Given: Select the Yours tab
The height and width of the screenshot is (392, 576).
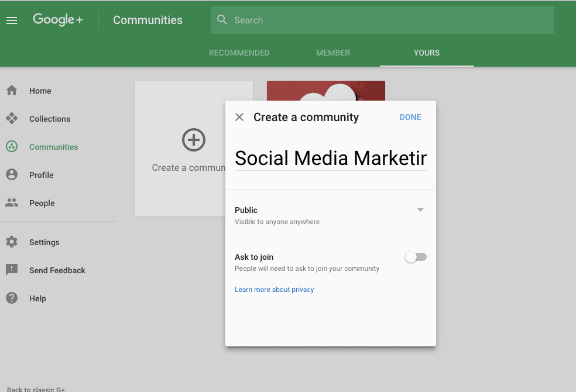Looking at the screenshot, I should (x=426, y=53).
